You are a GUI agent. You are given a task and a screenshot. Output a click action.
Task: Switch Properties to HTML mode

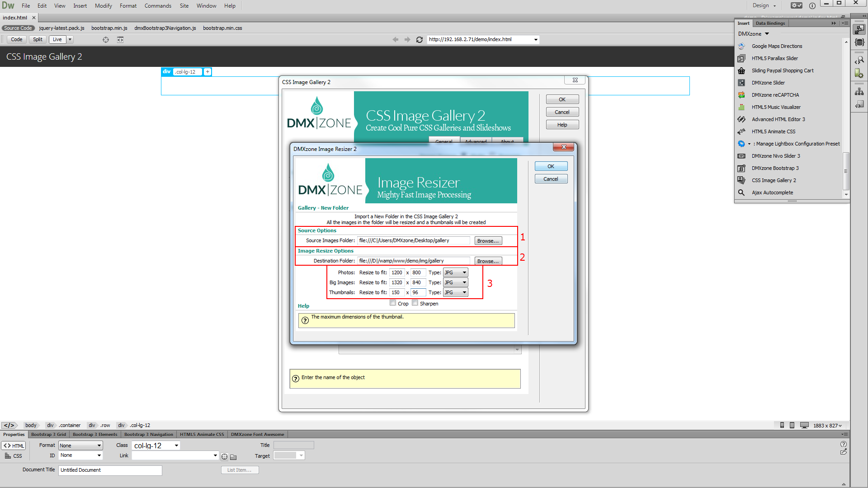[x=14, y=446]
